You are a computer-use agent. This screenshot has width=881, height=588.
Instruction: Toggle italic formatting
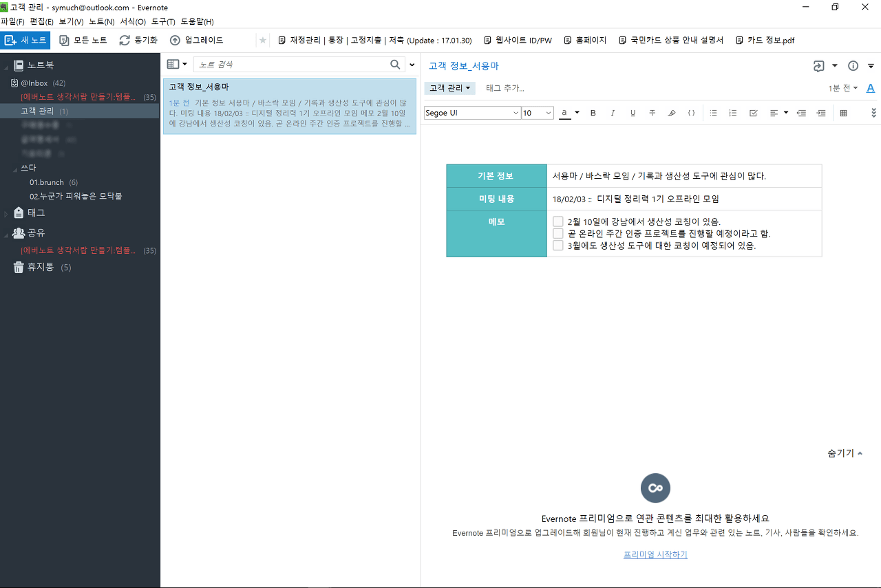click(613, 113)
